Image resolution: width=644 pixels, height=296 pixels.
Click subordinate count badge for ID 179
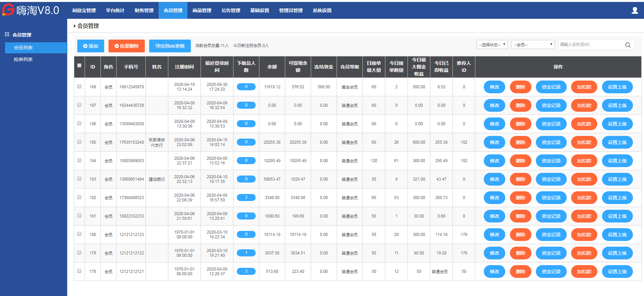(246, 253)
